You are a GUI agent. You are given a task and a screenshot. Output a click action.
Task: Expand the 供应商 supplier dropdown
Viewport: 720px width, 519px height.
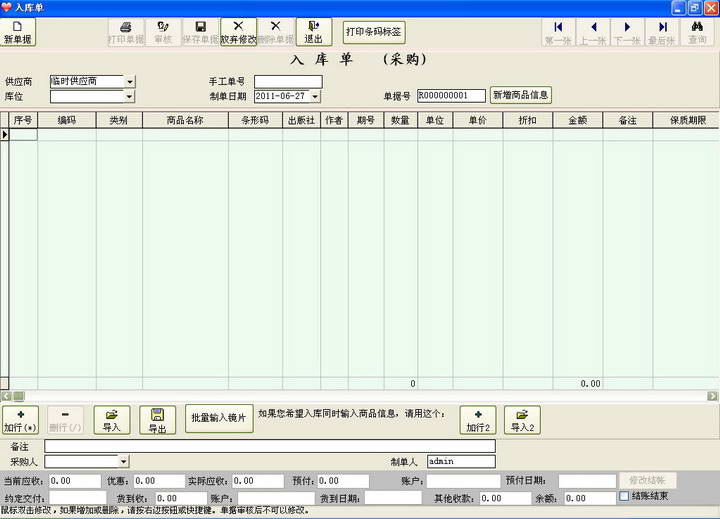(130, 82)
